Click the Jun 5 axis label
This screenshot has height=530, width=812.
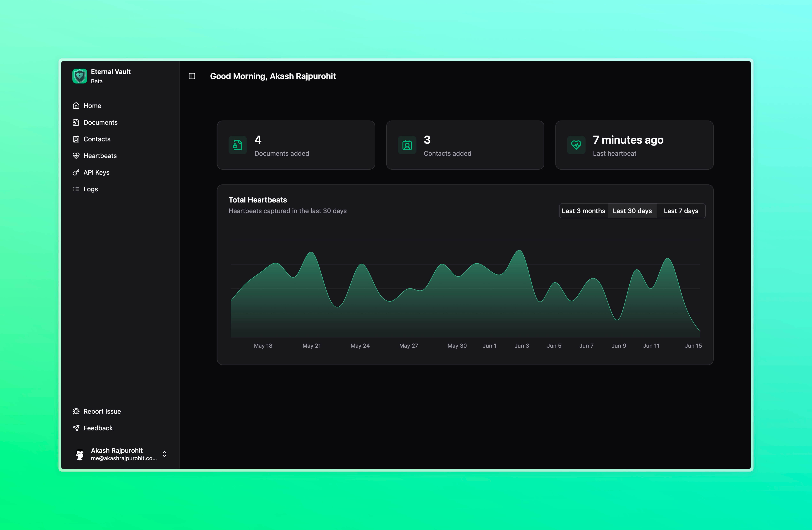click(x=554, y=346)
